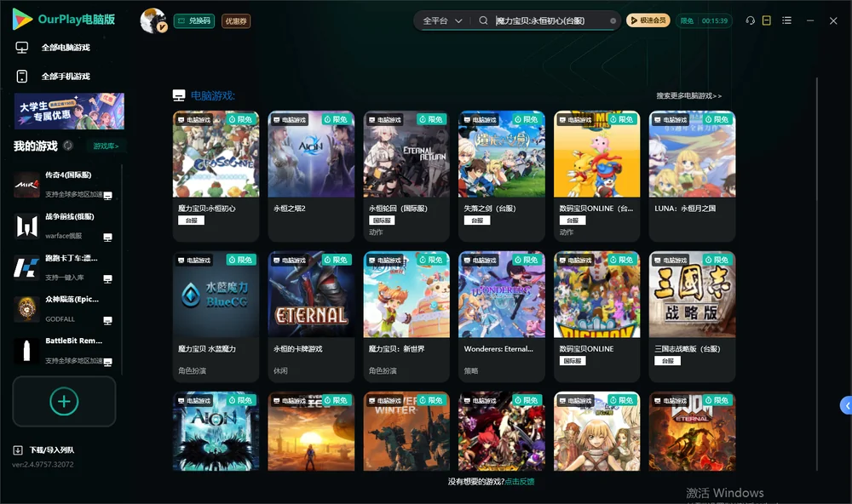Open the 极速会员 membership button
This screenshot has height=504, width=852.
point(648,20)
